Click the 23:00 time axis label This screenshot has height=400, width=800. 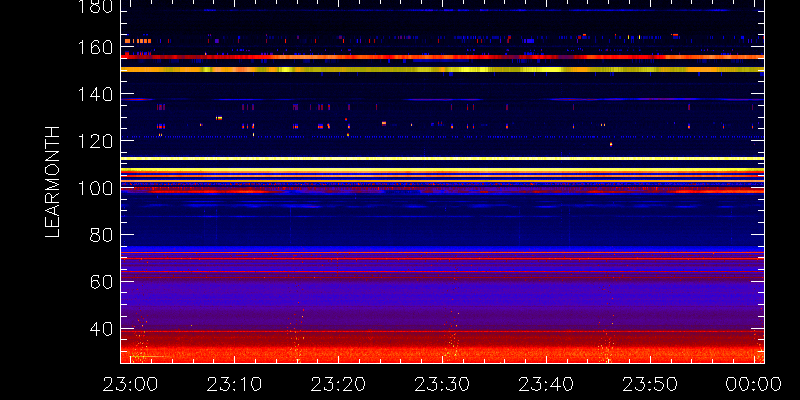pos(130,384)
